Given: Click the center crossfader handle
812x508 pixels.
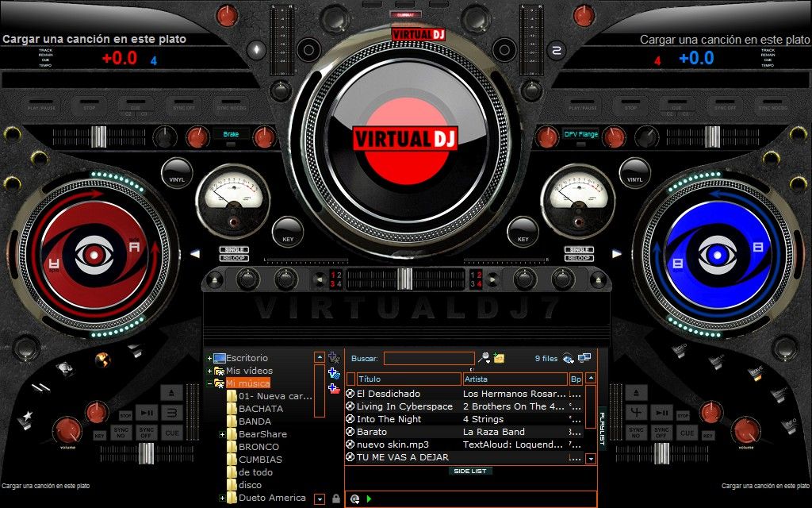Looking at the screenshot, I should [406, 279].
